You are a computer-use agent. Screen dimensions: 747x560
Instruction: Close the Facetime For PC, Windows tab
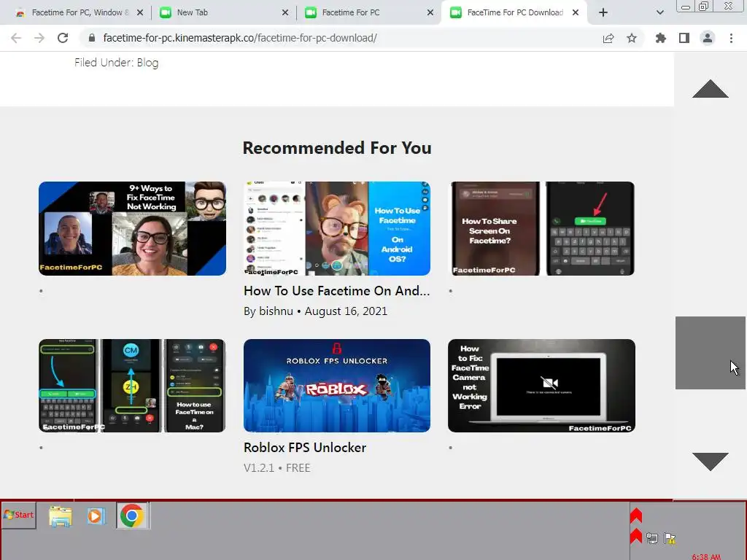(x=140, y=13)
